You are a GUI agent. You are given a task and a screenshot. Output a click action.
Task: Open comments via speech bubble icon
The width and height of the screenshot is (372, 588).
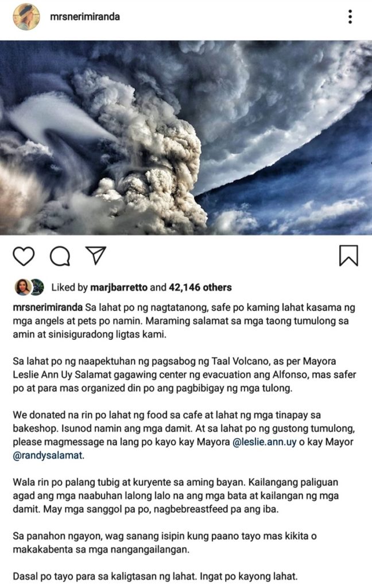pos(60,257)
